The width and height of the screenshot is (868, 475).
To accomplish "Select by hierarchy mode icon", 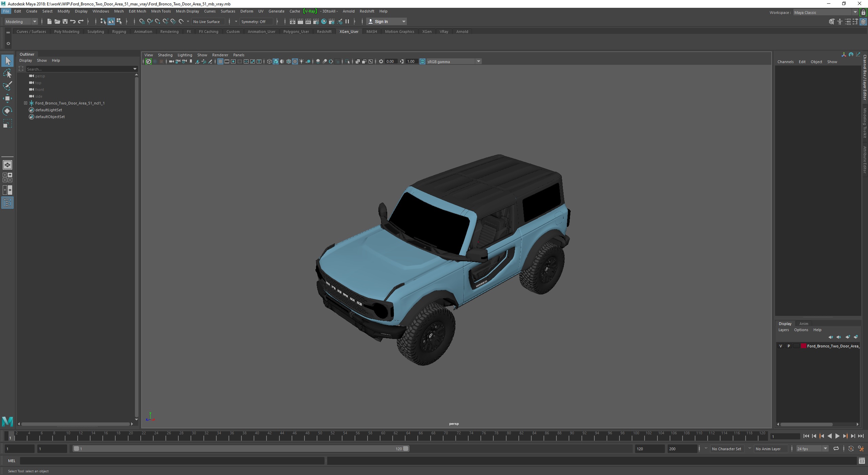I will pos(103,22).
